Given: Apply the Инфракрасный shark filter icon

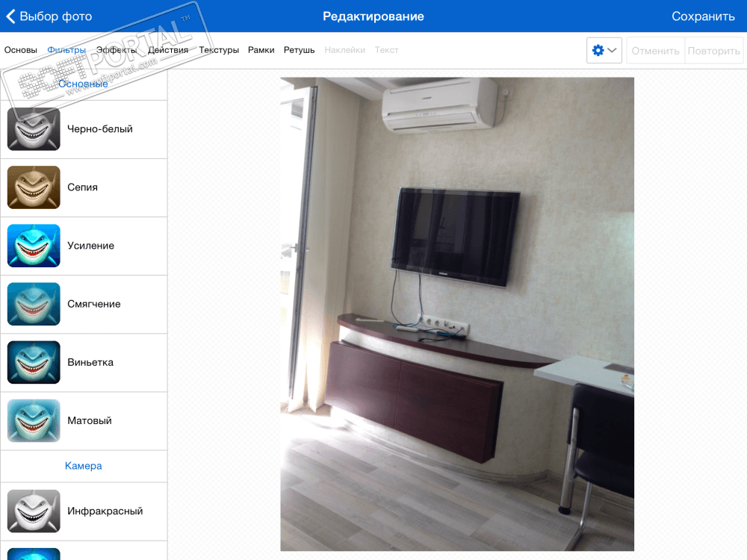Looking at the screenshot, I should tap(34, 511).
